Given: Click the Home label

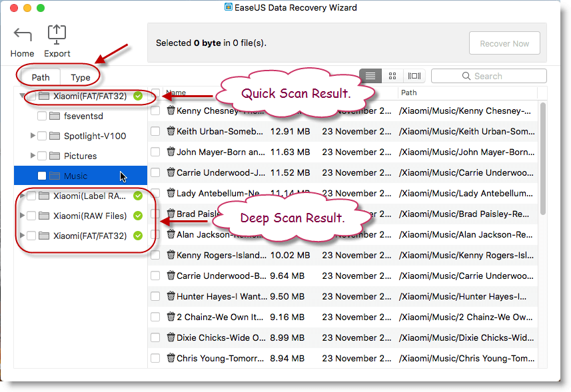Looking at the screenshot, I should (x=22, y=53).
